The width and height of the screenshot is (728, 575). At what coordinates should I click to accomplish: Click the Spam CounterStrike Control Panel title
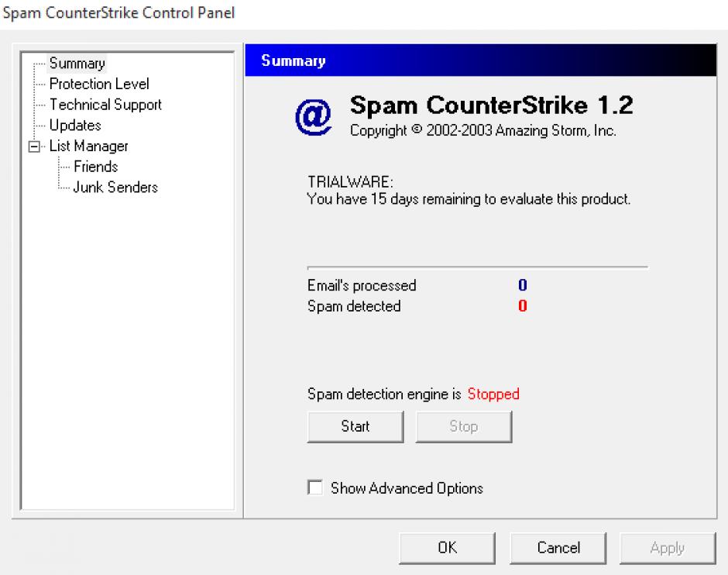click(x=118, y=12)
